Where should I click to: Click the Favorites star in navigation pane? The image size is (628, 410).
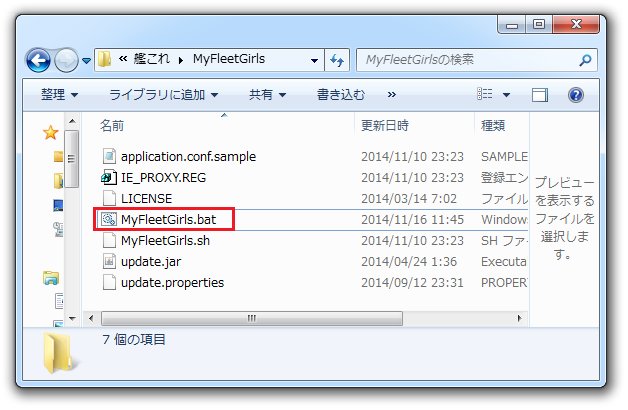[x=51, y=132]
